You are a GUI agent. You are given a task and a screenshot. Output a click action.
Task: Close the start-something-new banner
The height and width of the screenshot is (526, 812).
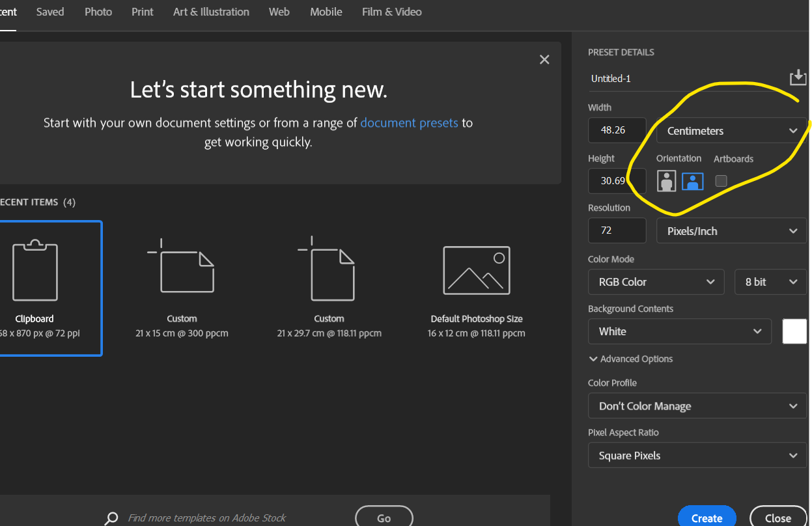click(x=544, y=60)
